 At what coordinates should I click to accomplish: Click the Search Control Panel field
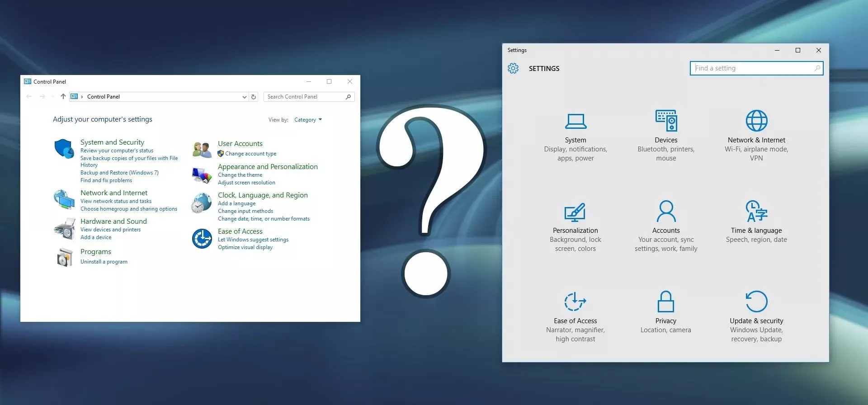pyautogui.click(x=304, y=97)
